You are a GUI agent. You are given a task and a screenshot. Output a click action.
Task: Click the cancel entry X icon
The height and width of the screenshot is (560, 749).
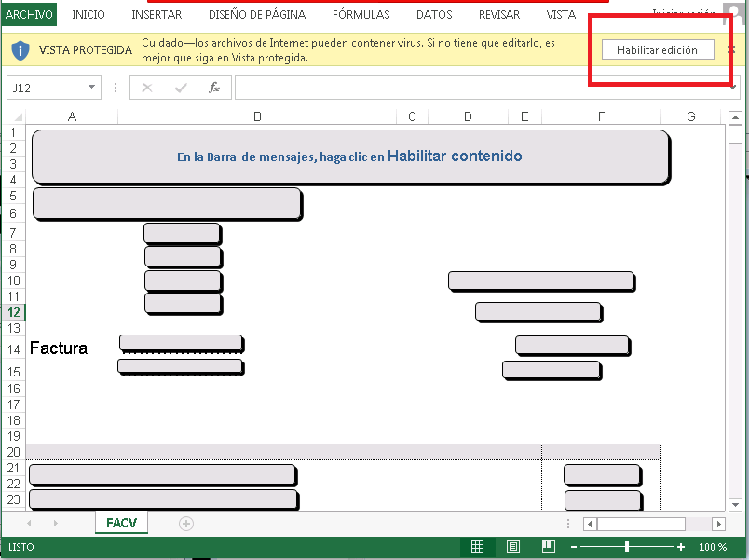point(147,88)
